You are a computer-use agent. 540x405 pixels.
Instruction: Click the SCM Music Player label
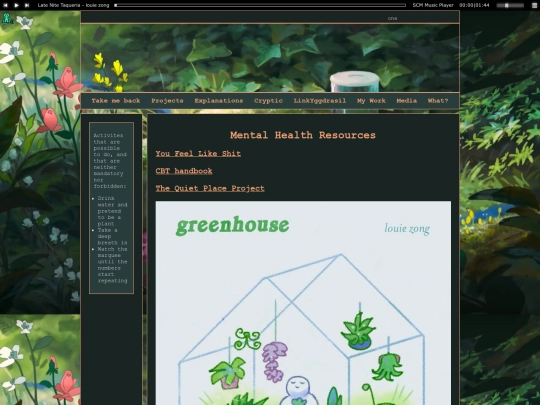pos(433,5)
